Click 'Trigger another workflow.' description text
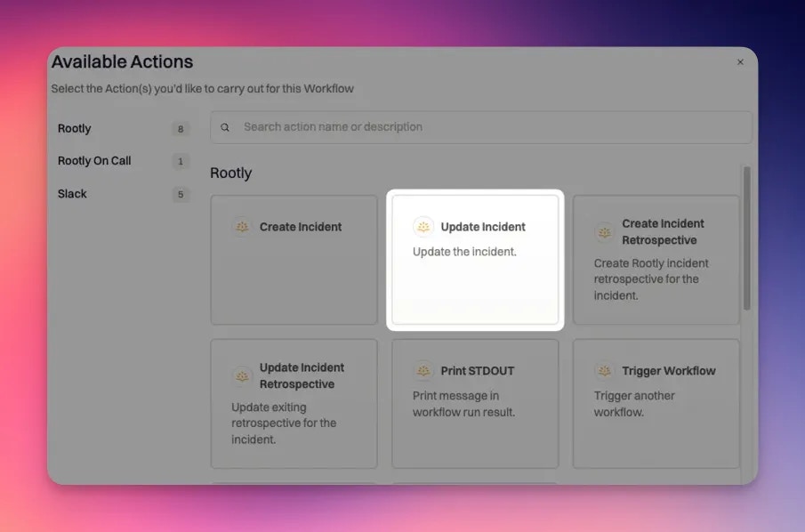This screenshot has height=532, width=805. 634,404
